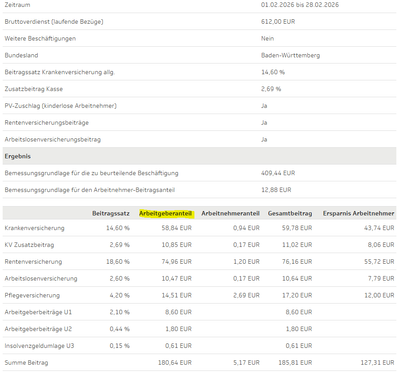399x372 pixels.
Task: Click the Arbeitslosenversicherungsbeitrag label
Action: (53, 140)
